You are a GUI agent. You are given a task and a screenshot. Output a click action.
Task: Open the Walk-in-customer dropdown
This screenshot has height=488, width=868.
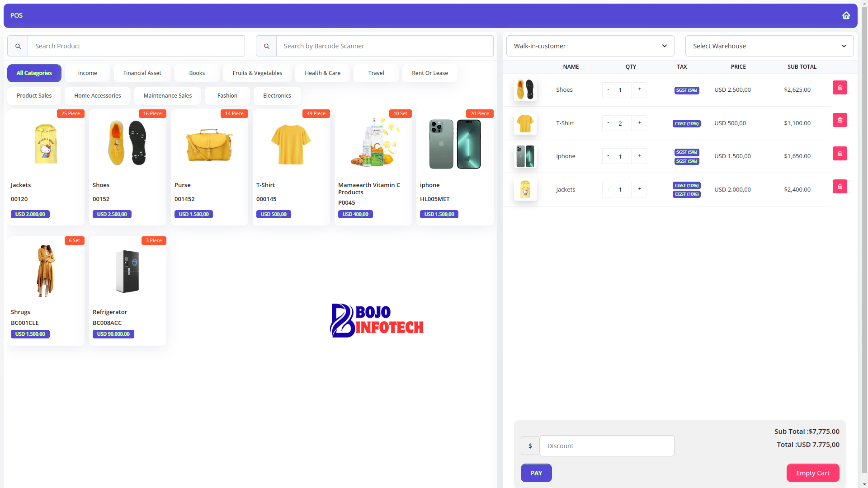click(590, 46)
